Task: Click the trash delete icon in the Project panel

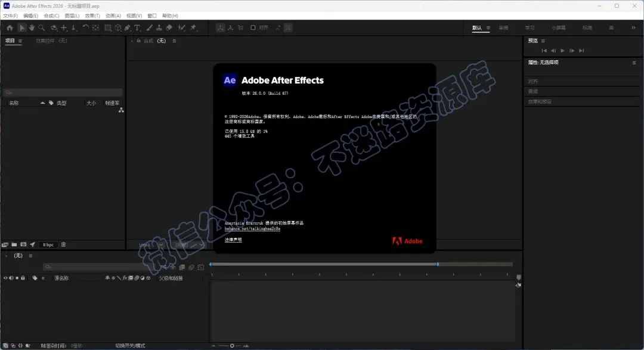Action: (64, 244)
